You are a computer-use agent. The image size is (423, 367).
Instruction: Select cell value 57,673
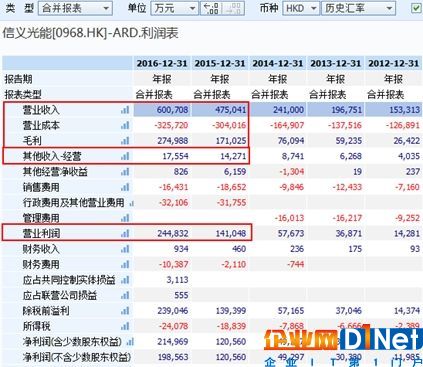(291, 233)
